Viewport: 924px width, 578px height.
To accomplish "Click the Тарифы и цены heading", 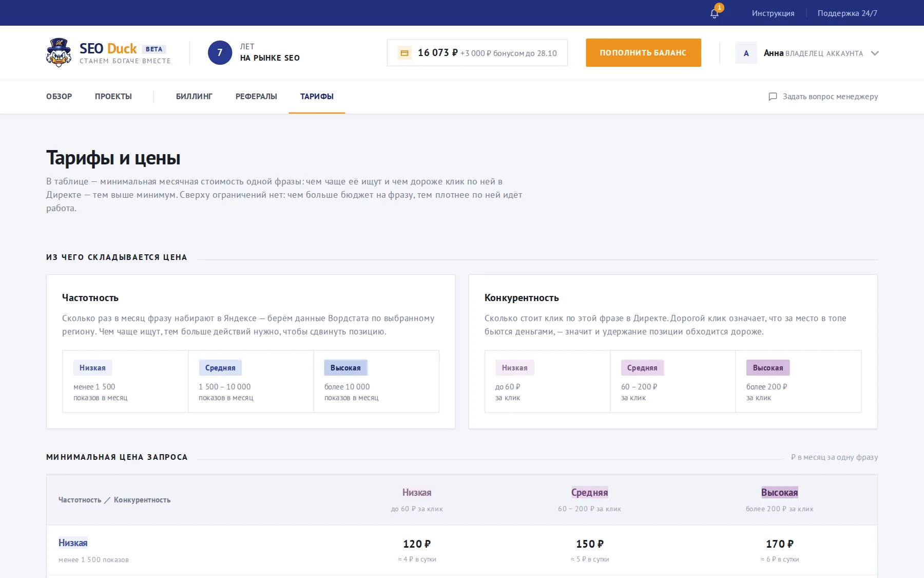I will (113, 158).
